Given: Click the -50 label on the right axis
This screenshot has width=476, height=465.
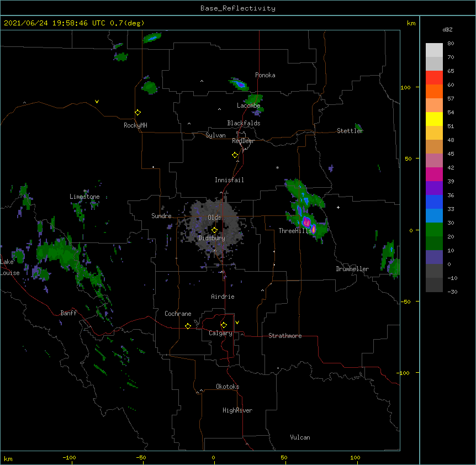Looking at the screenshot, I should click(x=405, y=302).
